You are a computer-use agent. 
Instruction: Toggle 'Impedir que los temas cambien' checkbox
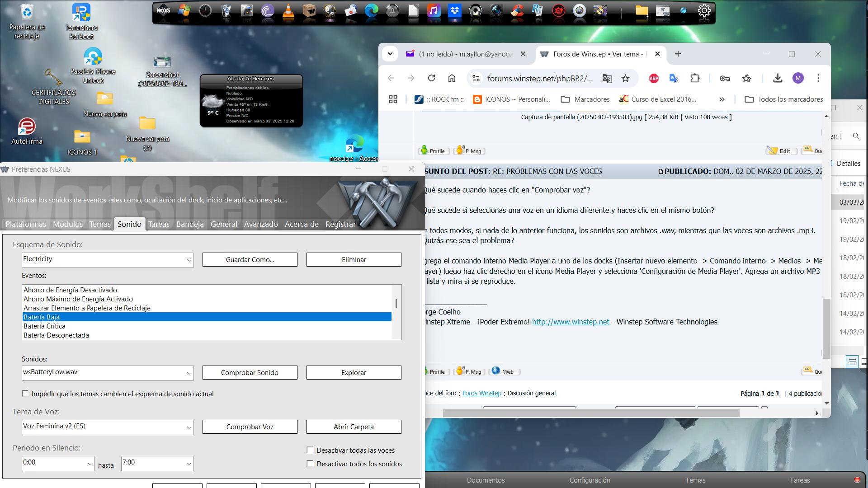25,394
